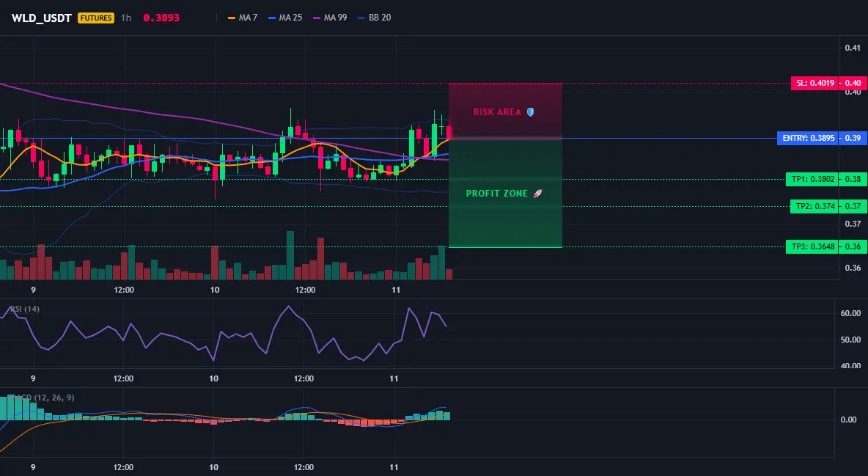Image resolution: width=868 pixels, height=476 pixels.
Task: Toggle the MA 99 legend item
Action: tap(330, 18)
